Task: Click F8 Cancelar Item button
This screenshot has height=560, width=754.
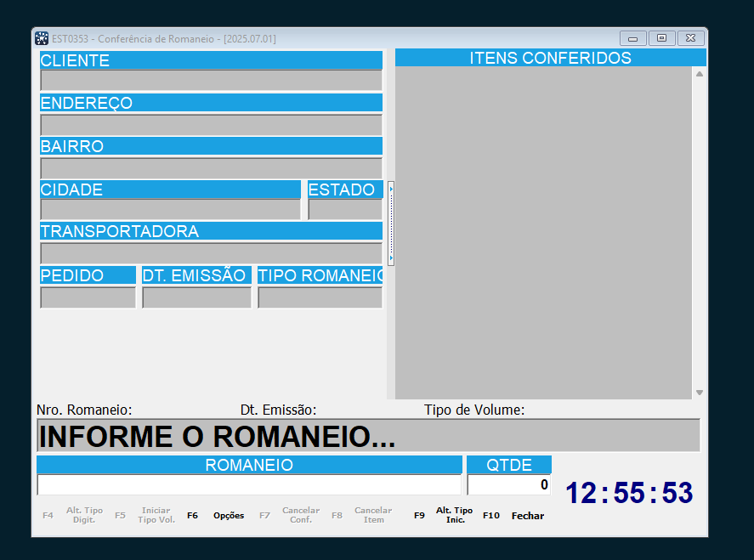Action: (x=361, y=515)
